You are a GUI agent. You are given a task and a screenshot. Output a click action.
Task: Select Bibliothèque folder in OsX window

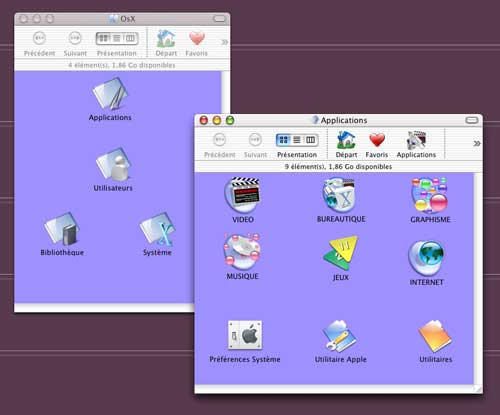pos(62,229)
